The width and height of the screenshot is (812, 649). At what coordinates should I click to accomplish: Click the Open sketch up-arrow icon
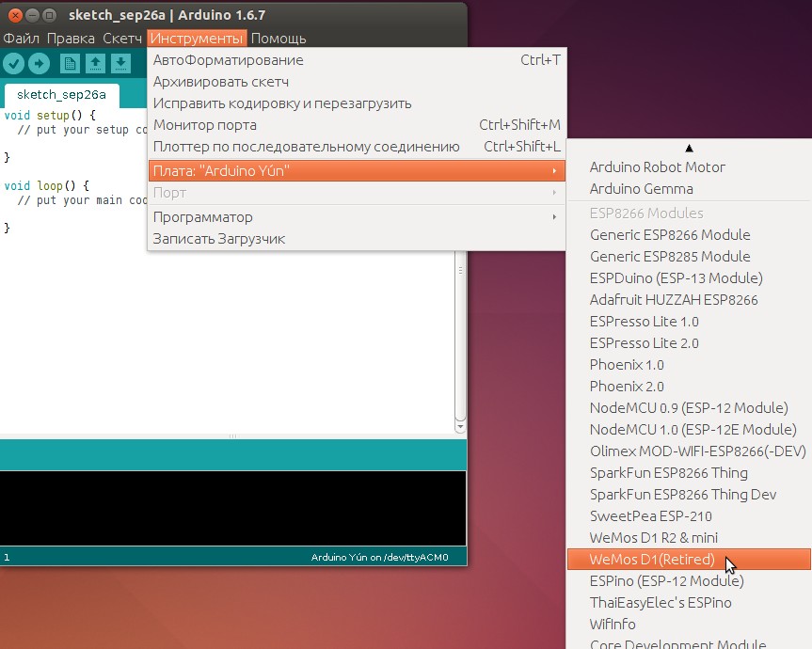tap(95, 64)
